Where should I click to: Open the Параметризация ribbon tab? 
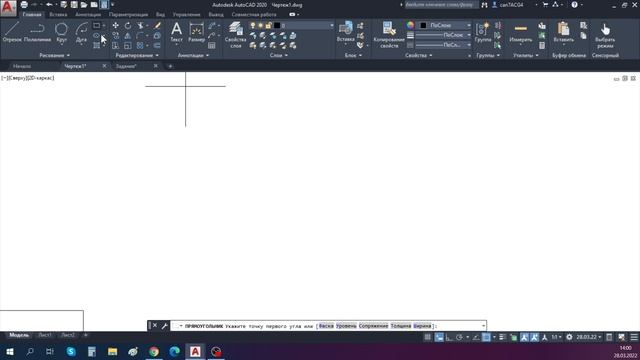click(128, 14)
